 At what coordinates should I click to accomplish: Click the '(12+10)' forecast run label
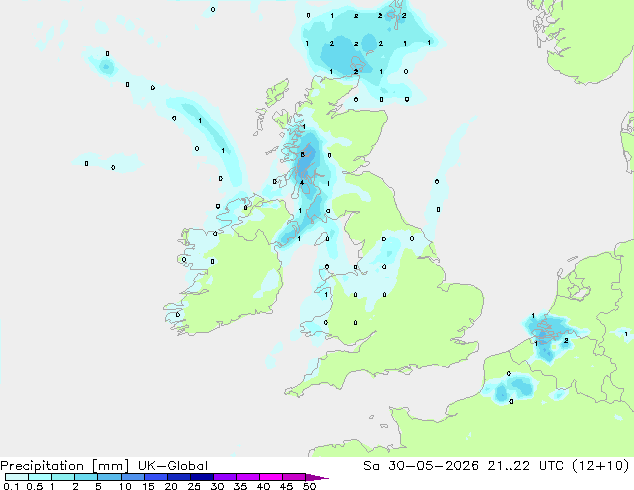[x=601, y=466]
